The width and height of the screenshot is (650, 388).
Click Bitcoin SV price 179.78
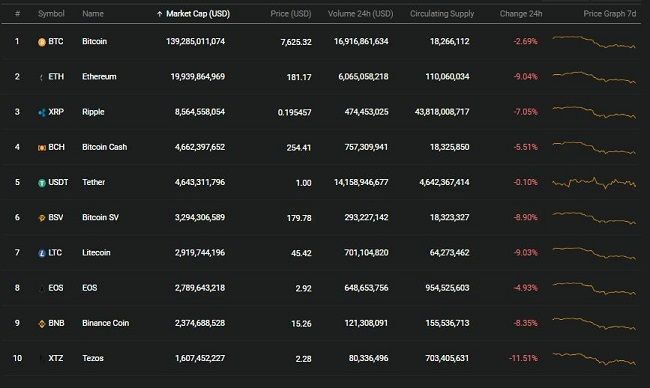299,218
